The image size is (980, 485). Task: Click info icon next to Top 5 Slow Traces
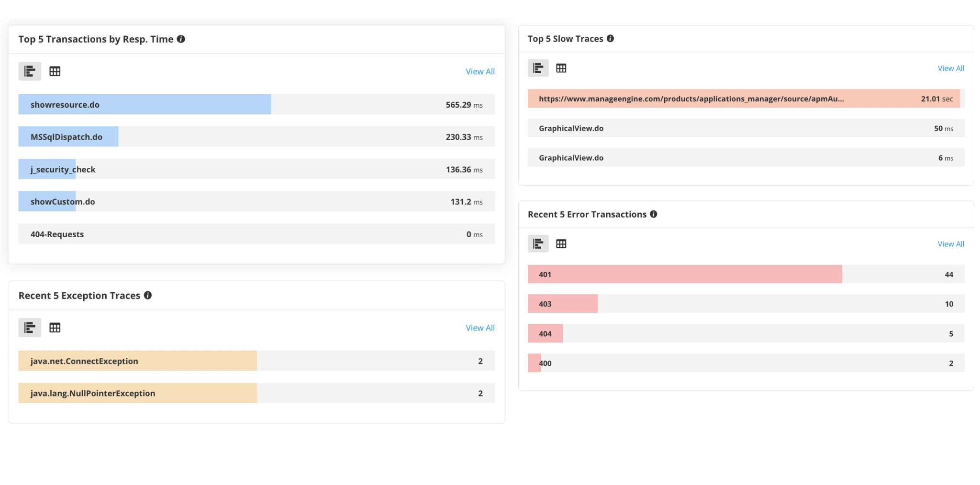click(x=610, y=38)
